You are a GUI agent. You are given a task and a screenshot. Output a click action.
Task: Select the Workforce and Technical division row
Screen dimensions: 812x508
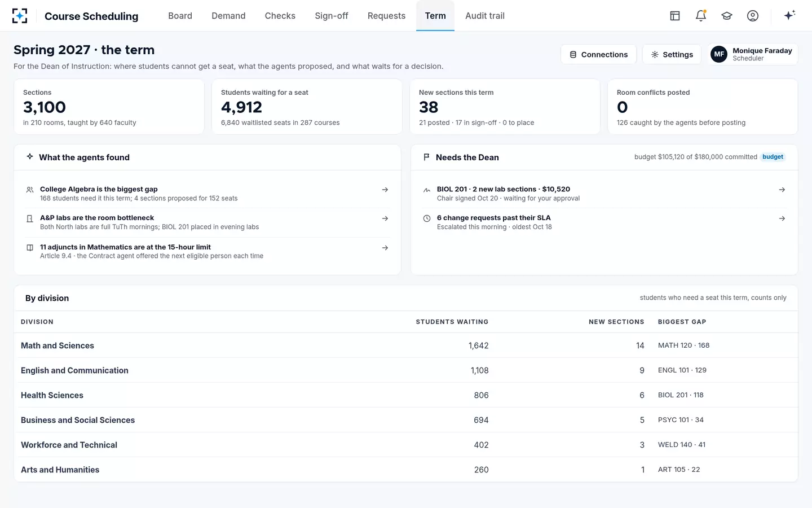[x=406, y=445]
